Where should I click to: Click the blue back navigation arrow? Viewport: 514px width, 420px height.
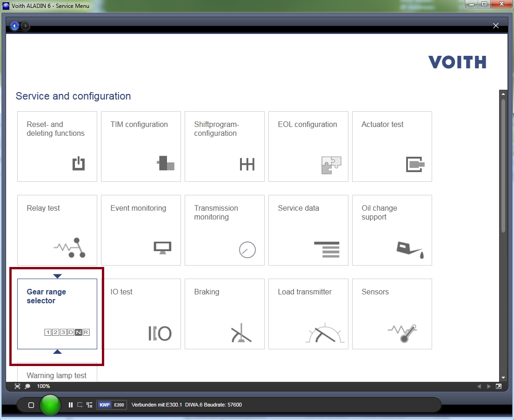[x=14, y=26]
